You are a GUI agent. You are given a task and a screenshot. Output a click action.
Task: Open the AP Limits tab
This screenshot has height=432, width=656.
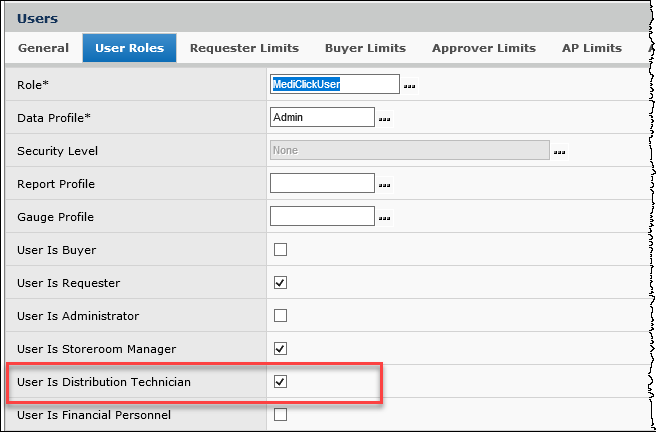591,48
